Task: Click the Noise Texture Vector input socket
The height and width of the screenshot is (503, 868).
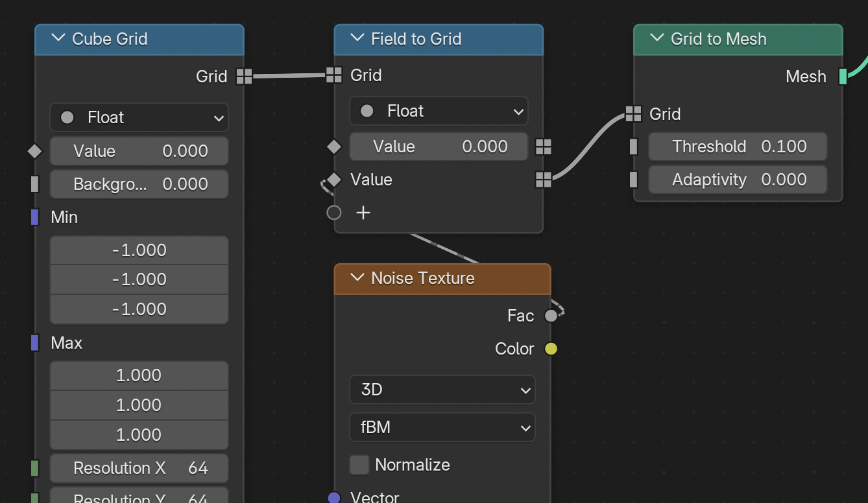Action: pyautogui.click(x=334, y=497)
